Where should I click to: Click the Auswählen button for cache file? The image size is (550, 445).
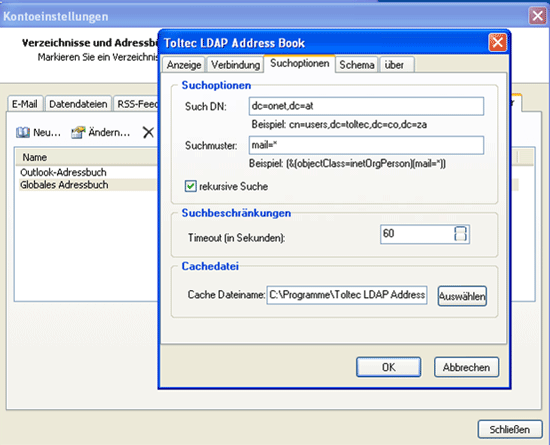tap(462, 296)
